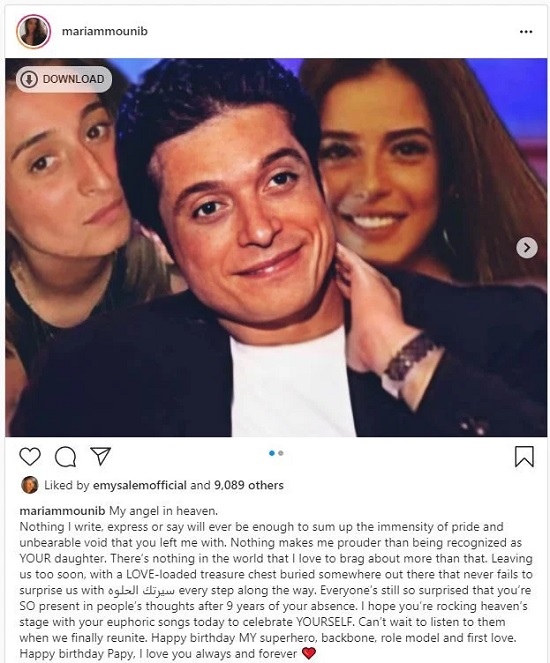The width and height of the screenshot is (550, 663).
Task: Click the main post photo
Action: 276,247
